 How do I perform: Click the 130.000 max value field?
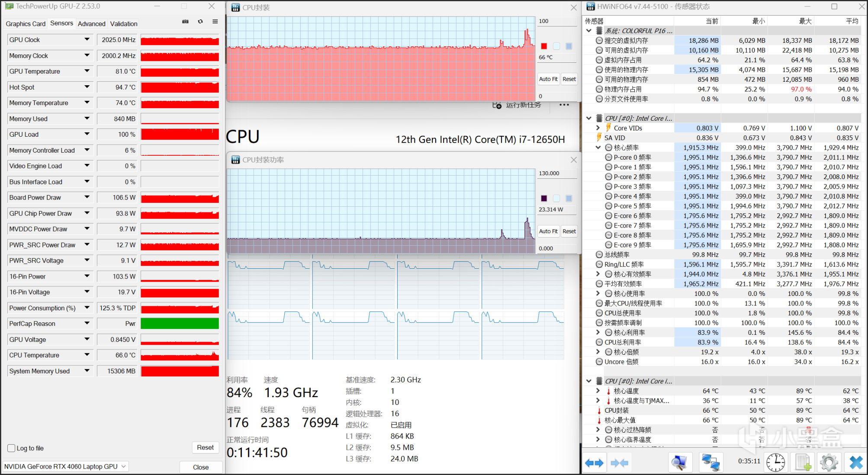point(556,173)
